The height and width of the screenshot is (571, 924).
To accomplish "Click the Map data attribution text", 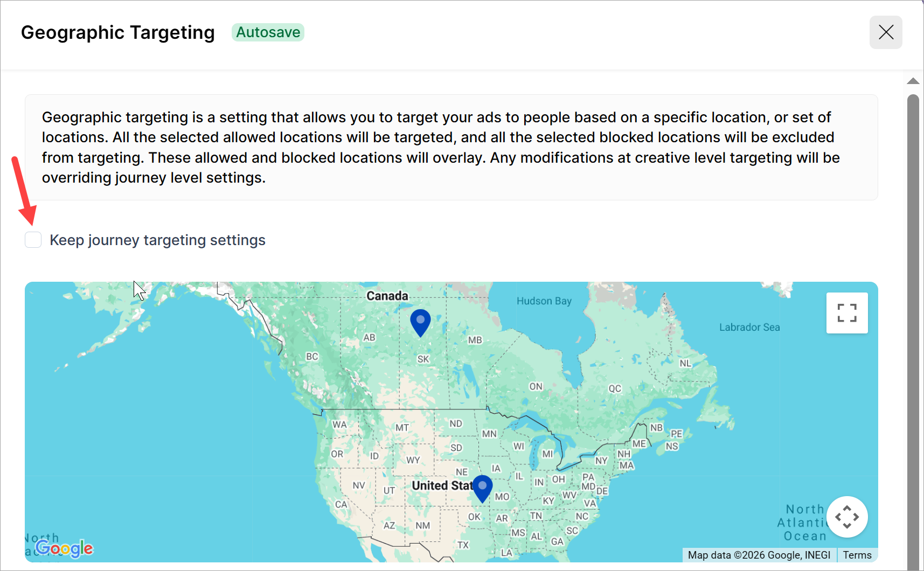I will [759, 555].
